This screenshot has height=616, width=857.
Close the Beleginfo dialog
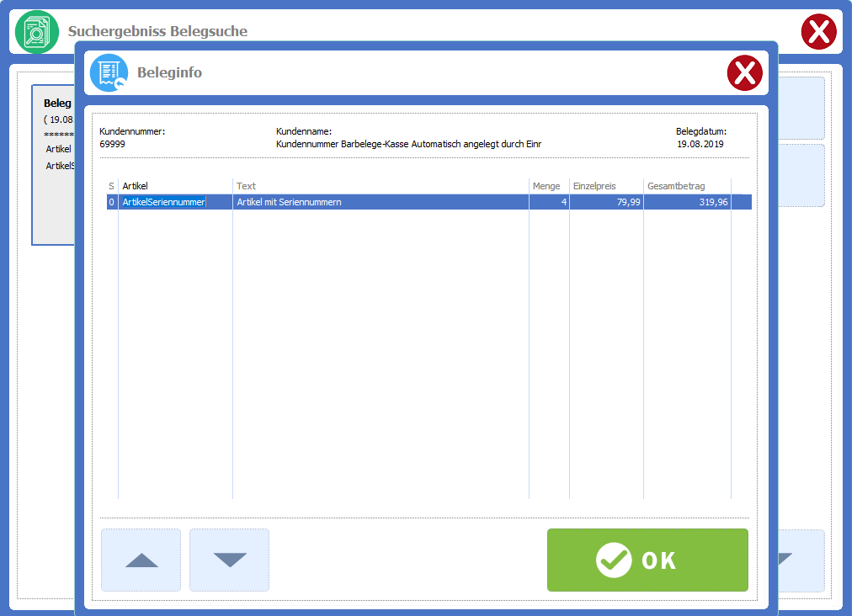[744, 73]
